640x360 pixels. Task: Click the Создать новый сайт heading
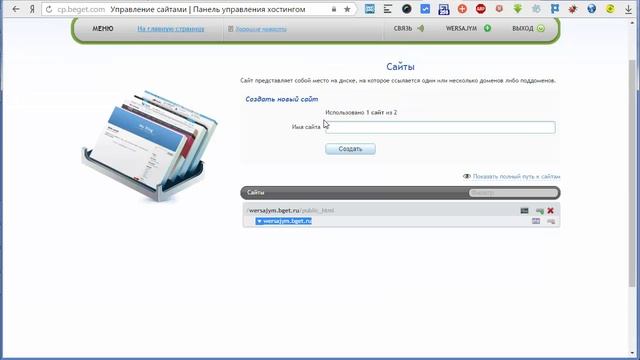coord(282,99)
